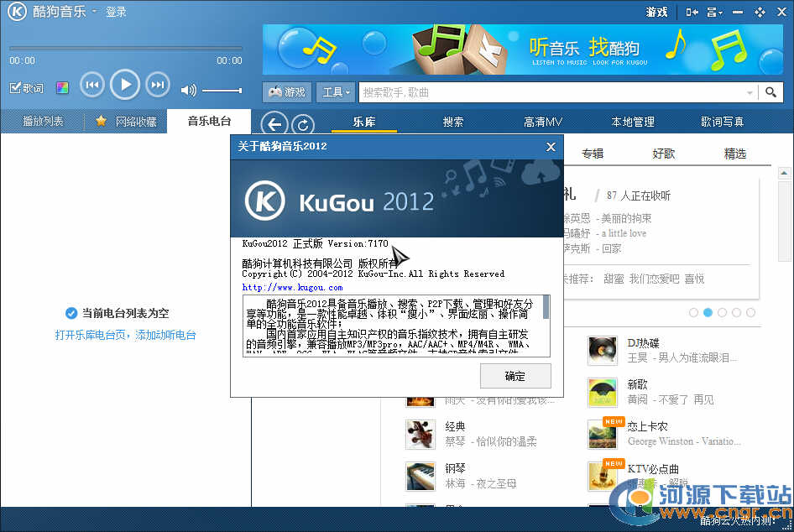Go back with the left arrow icon

(x=273, y=125)
